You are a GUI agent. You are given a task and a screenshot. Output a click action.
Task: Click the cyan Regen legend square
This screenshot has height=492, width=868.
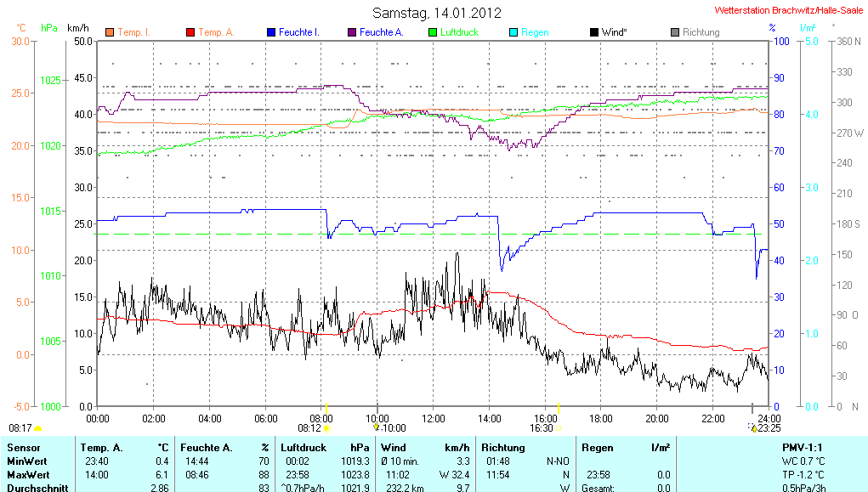[513, 32]
